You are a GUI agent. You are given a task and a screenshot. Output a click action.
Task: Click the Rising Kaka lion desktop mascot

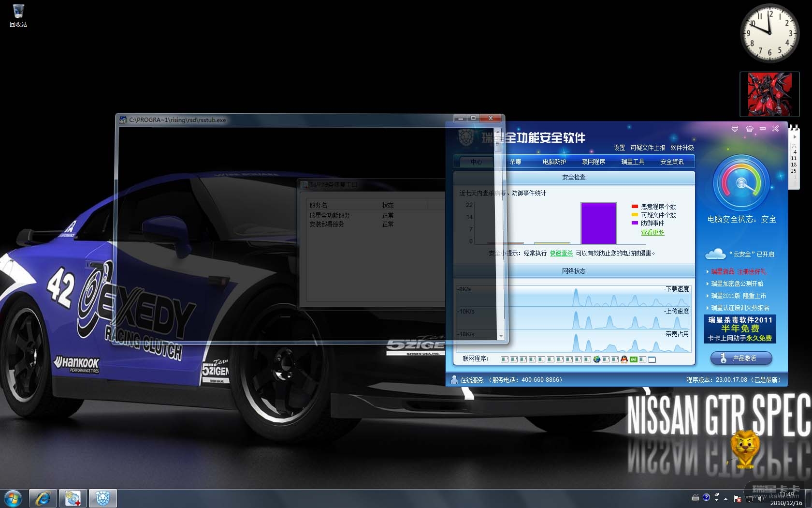pos(745,449)
